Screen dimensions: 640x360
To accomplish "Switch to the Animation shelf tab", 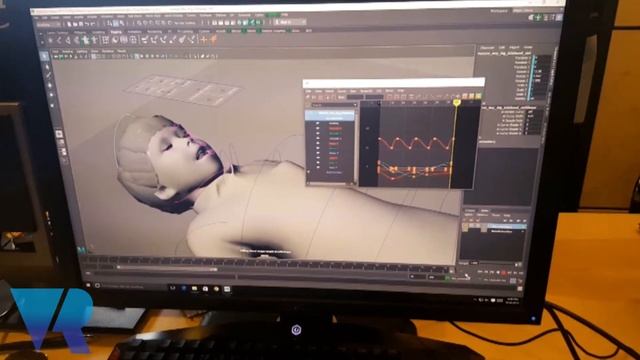I will pos(134,31).
